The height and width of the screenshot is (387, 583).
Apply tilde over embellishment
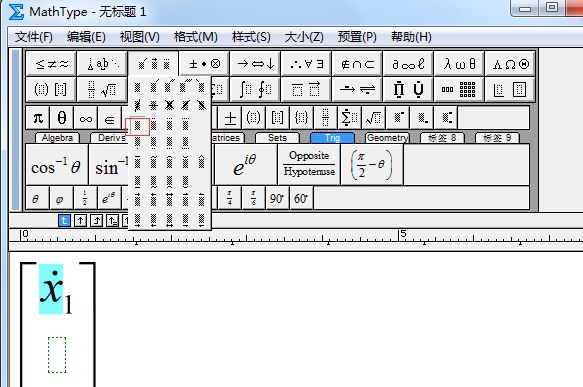tap(154, 162)
